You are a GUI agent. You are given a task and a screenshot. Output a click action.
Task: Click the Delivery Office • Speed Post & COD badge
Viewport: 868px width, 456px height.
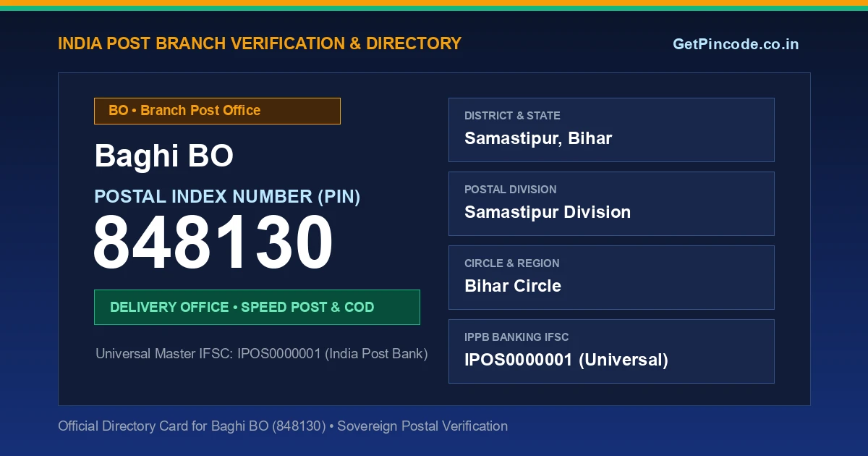[x=257, y=307]
